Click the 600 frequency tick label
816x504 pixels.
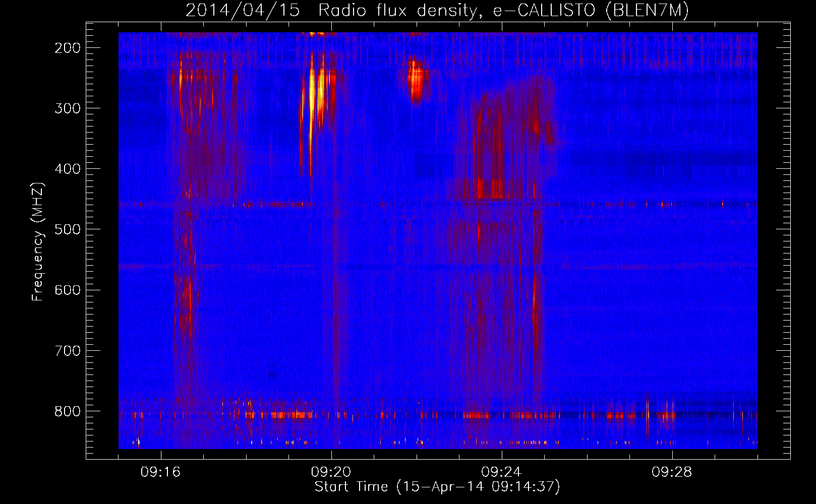coord(68,290)
